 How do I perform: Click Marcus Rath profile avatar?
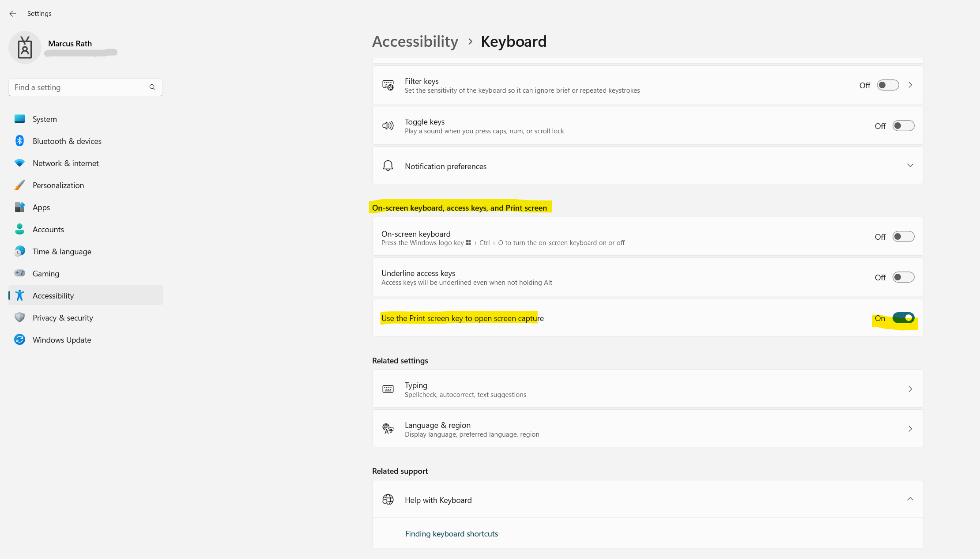(25, 48)
